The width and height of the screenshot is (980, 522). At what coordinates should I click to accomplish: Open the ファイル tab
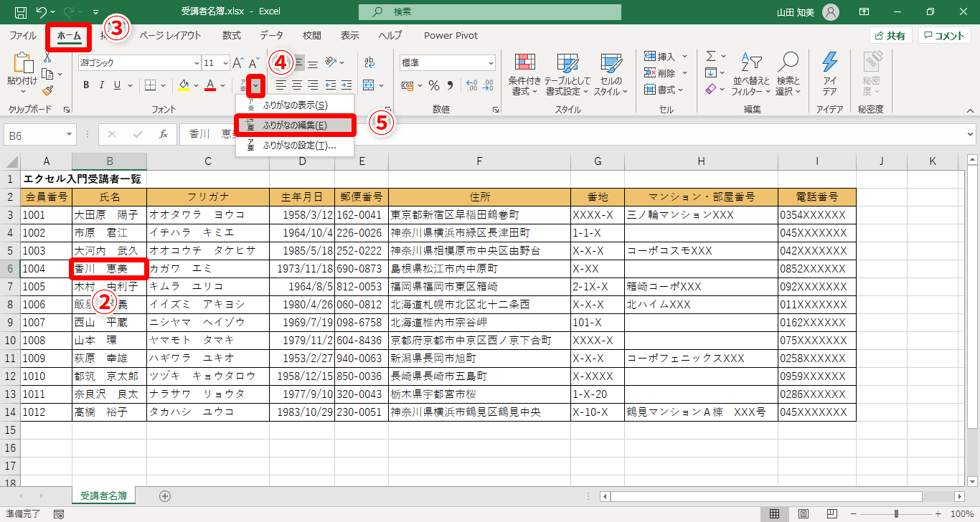tap(23, 36)
